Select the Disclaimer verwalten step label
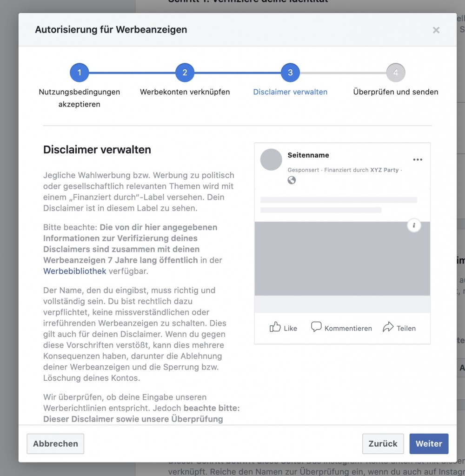 click(x=290, y=92)
